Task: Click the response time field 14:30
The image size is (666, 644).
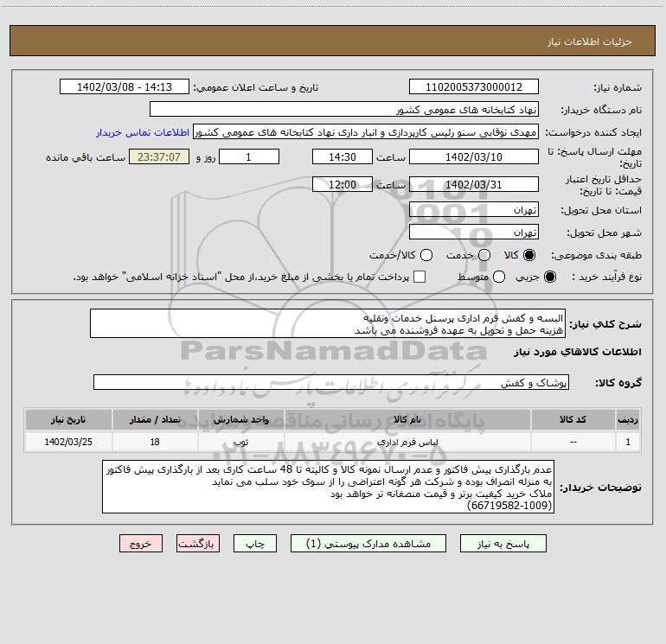Action: (x=343, y=156)
